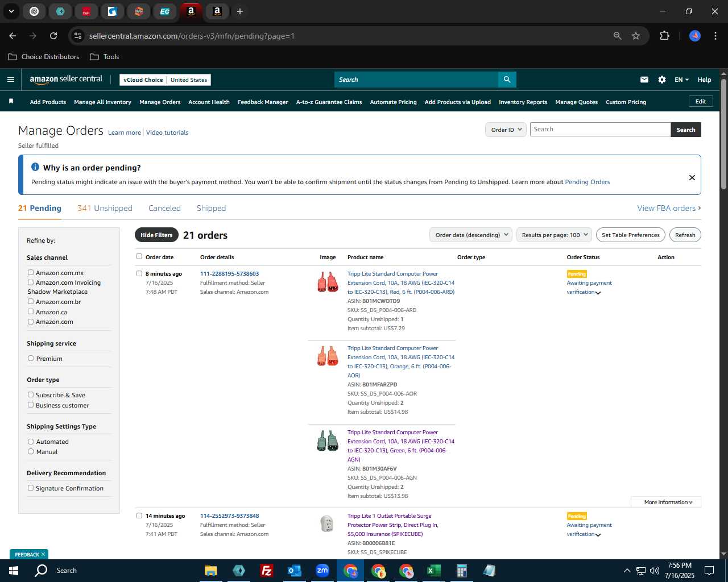Check the Amazon.com.br filter
This screenshot has width=728, height=582.
click(31, 301)
